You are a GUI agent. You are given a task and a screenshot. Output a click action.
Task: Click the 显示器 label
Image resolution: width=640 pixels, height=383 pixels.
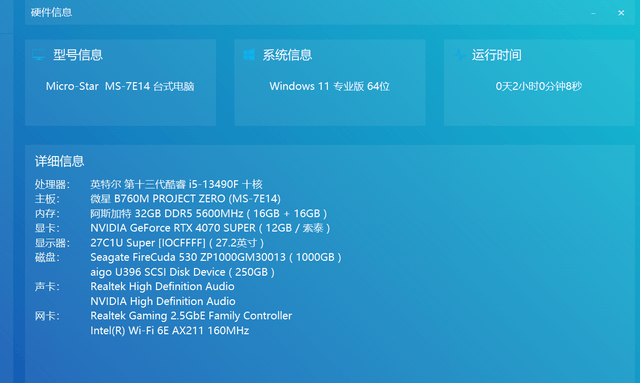coord(52,243)
